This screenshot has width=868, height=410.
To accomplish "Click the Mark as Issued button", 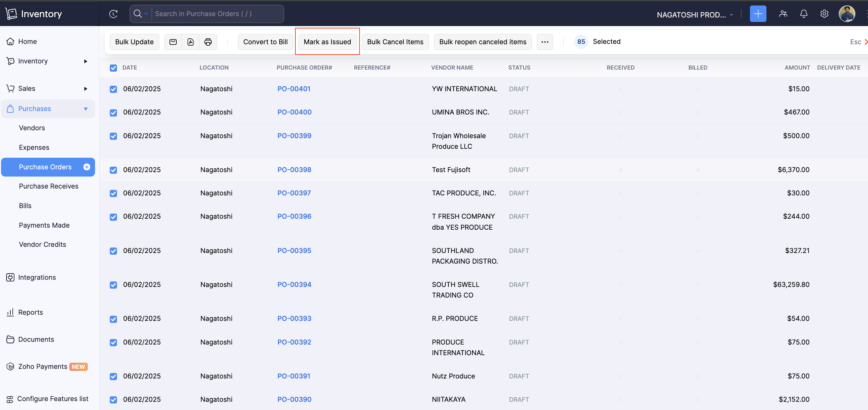I will click(x=327, y=42).
